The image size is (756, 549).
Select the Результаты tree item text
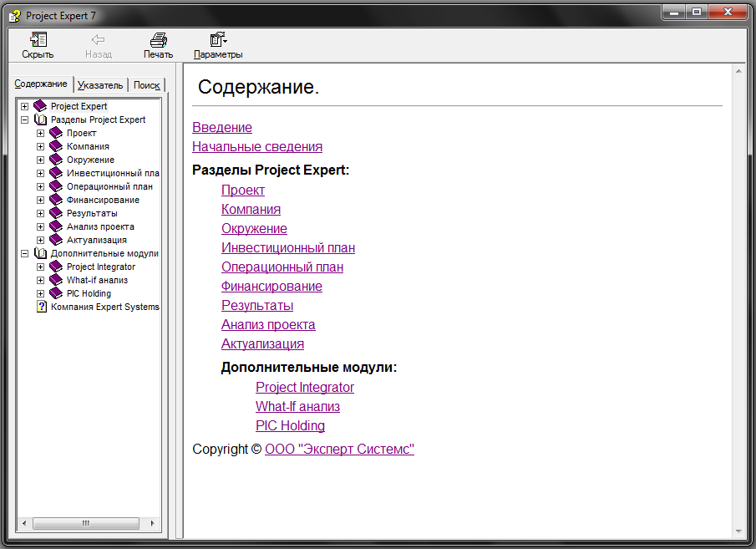click(x=92, y=213)
